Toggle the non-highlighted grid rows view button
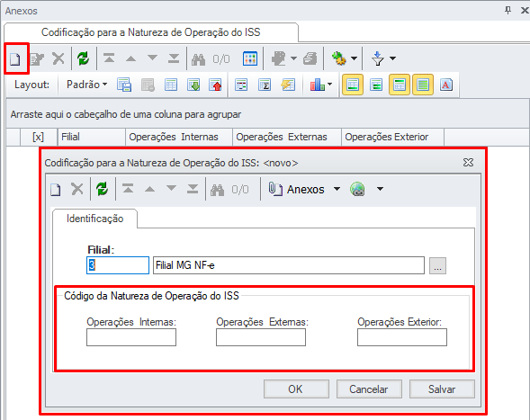This screenshot has width=530, height=420. click(x=376, y=85)
